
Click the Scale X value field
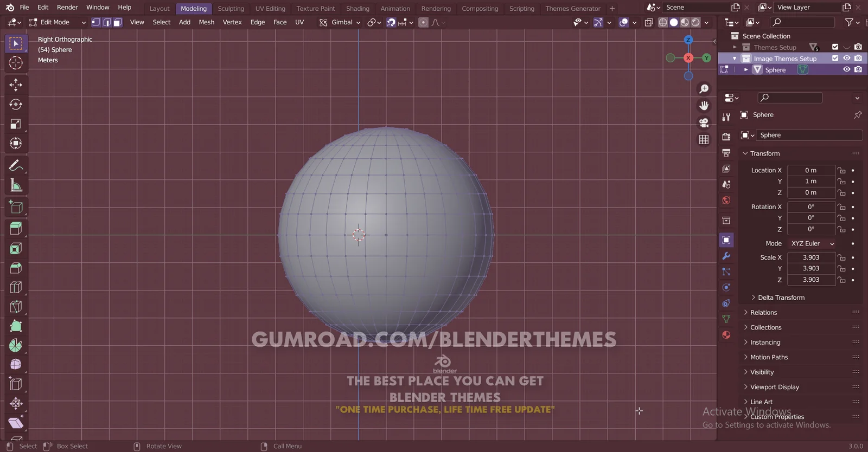811,257
